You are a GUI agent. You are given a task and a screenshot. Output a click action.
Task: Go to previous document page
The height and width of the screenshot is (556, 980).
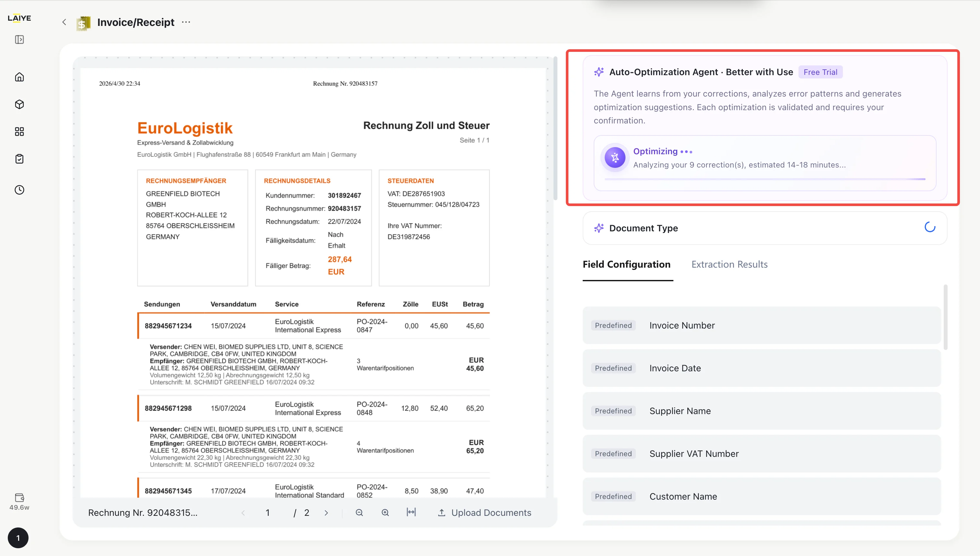243,513
